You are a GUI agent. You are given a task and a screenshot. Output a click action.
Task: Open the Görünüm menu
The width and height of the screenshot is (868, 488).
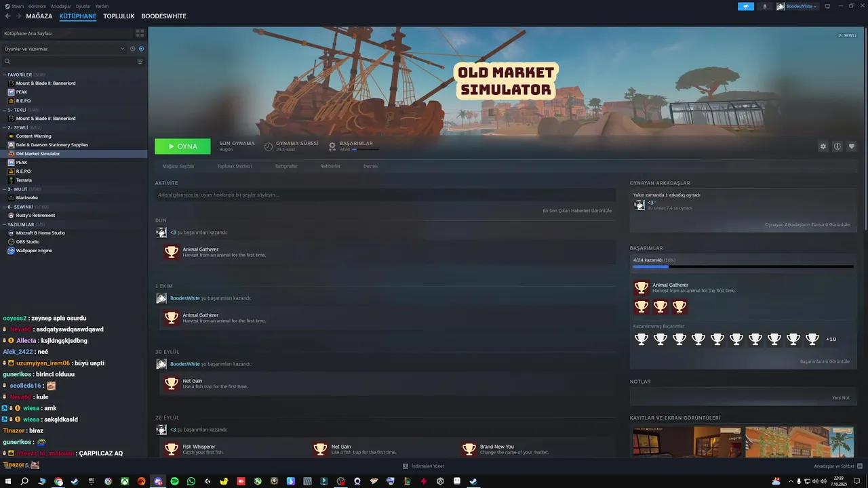click(37, 6)
